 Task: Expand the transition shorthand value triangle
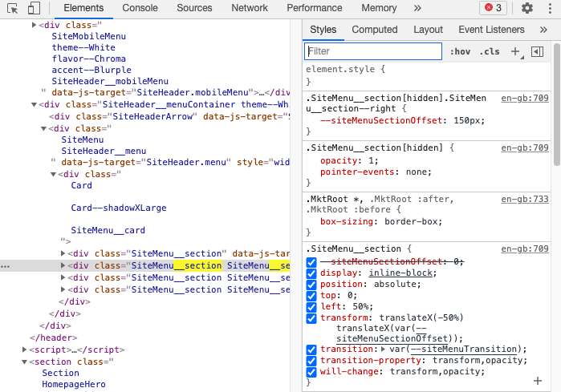(x=383, y=350)
